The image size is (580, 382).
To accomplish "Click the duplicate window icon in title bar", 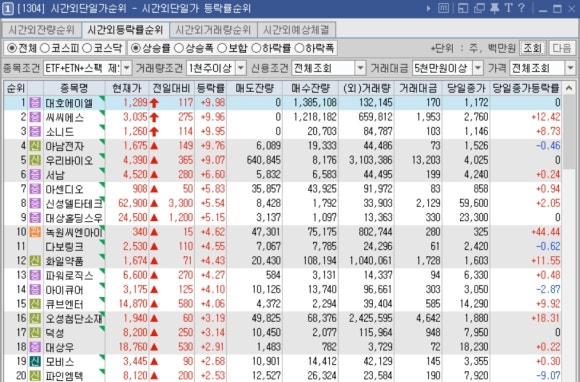I will point(479,8).
